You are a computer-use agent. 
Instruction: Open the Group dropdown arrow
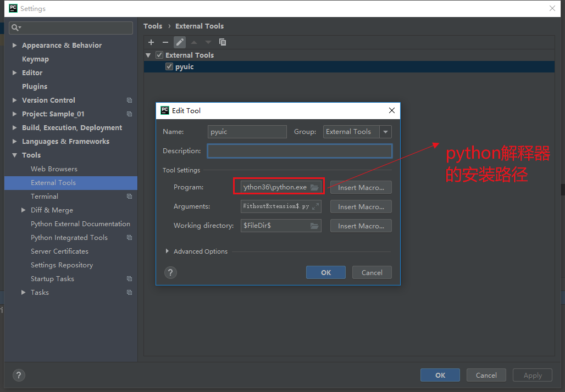click(386, 132)
